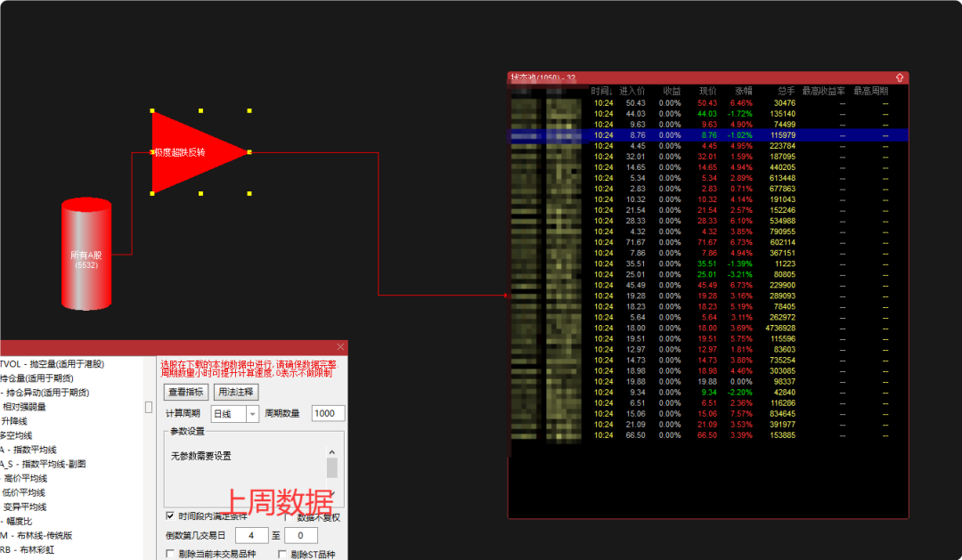
Task: Sort results by the 涨幅 column header
Action: tap(743, 91)
